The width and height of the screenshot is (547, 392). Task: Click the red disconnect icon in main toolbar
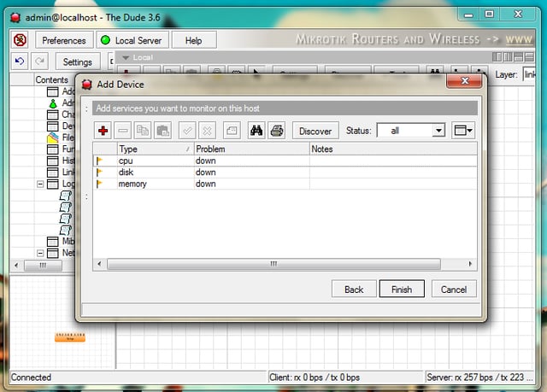point(21,40)
